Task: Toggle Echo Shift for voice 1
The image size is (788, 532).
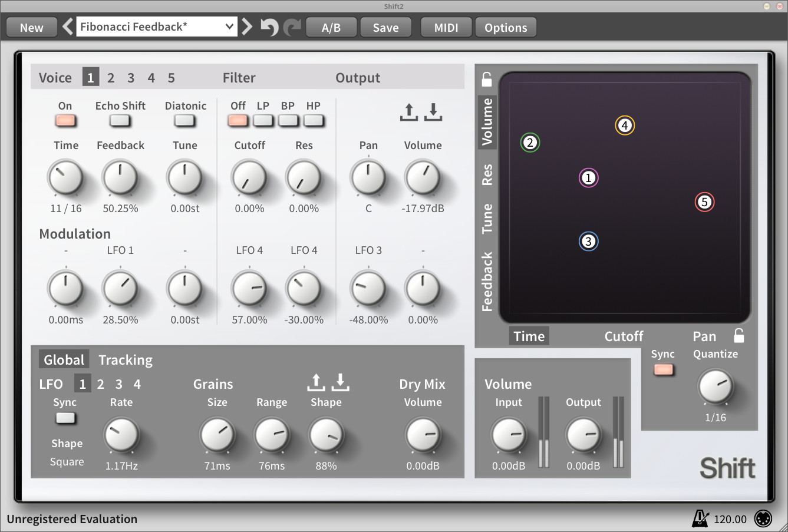Action: tap(120, 120)
